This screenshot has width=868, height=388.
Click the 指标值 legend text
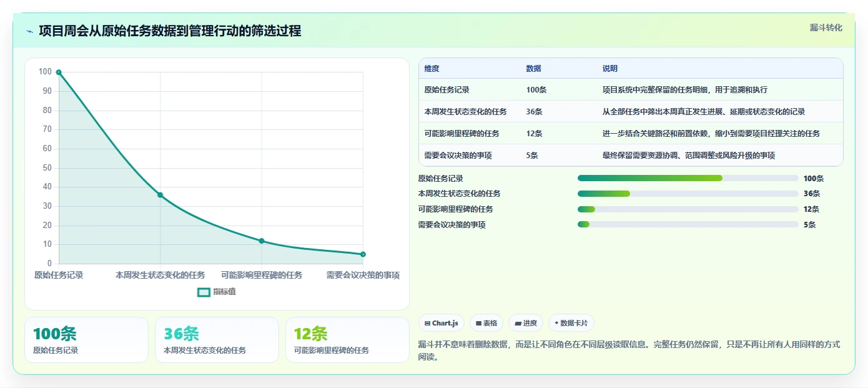click(x=224, y=292)
